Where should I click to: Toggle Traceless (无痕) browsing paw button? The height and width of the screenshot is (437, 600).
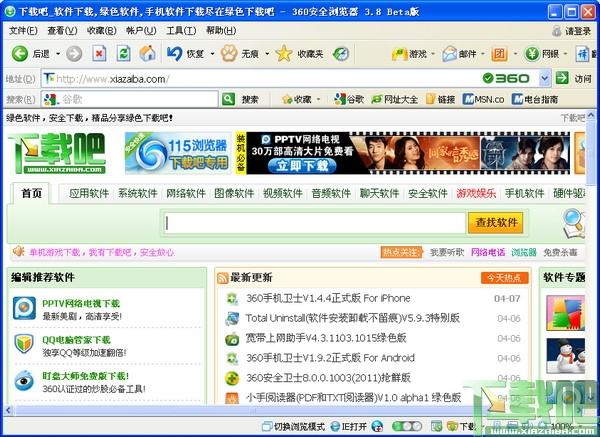229,54
